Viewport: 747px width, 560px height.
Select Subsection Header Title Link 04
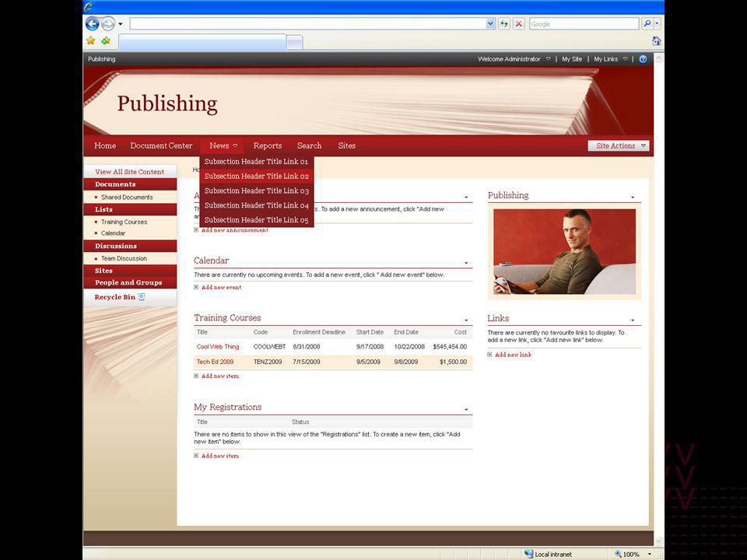click(x=256, y=205)
